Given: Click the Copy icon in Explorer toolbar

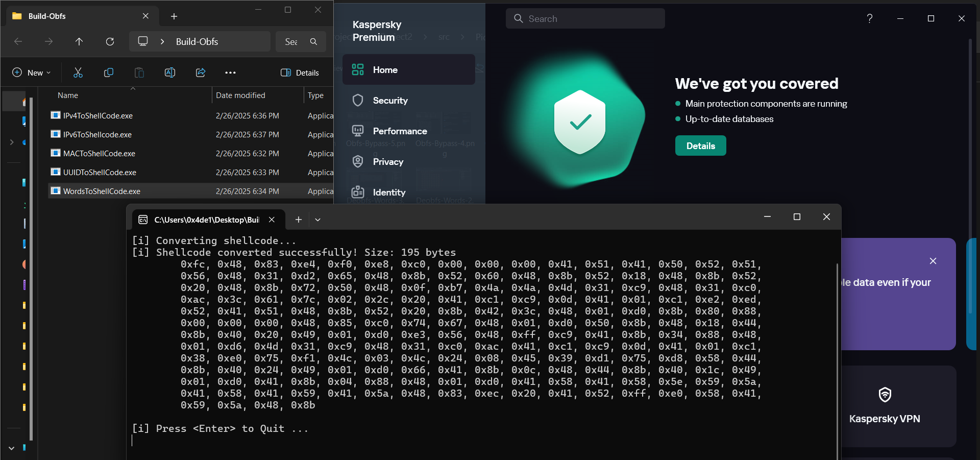Looking at the screenshot, I should tap(109, 72).
